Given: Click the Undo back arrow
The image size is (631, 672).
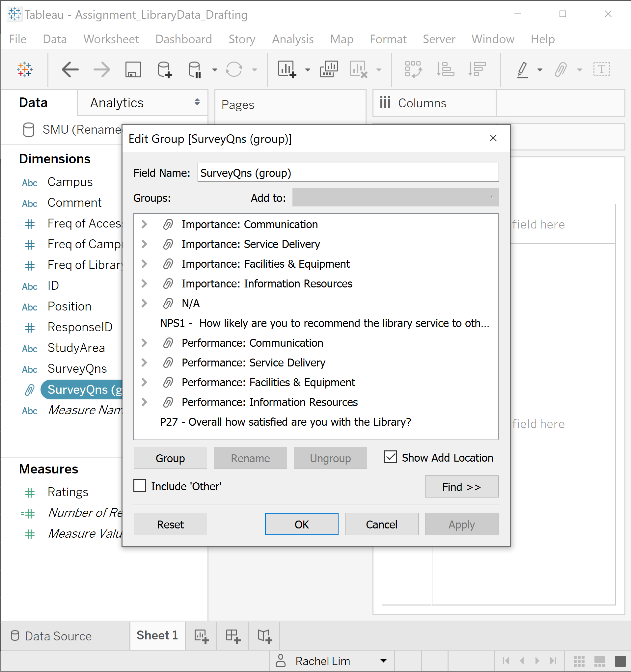Looking at the screenshot, I should point(70,70).
